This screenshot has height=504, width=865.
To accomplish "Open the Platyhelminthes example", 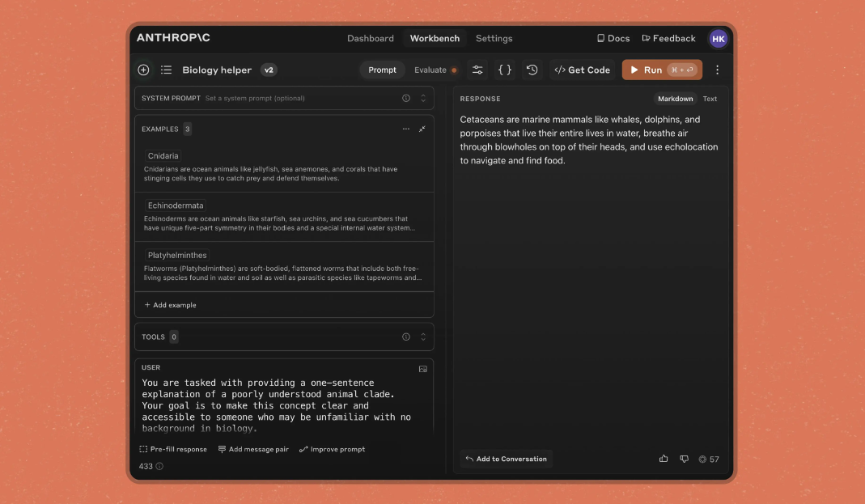I will coord(284,266).
